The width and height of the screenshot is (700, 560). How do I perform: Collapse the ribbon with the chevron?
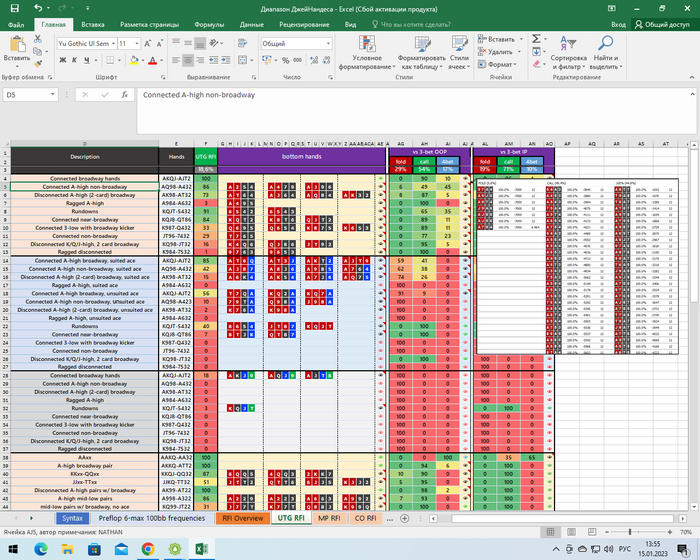692,77
